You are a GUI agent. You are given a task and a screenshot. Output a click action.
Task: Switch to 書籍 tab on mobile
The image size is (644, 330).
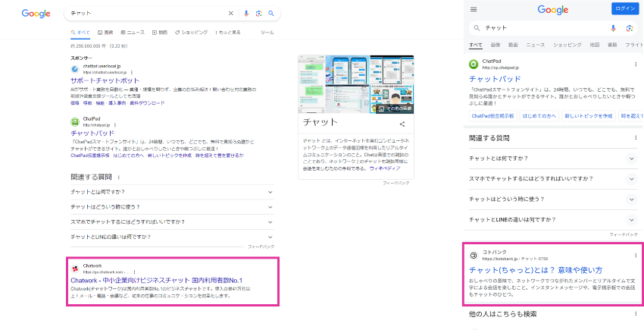pos(612,45)
